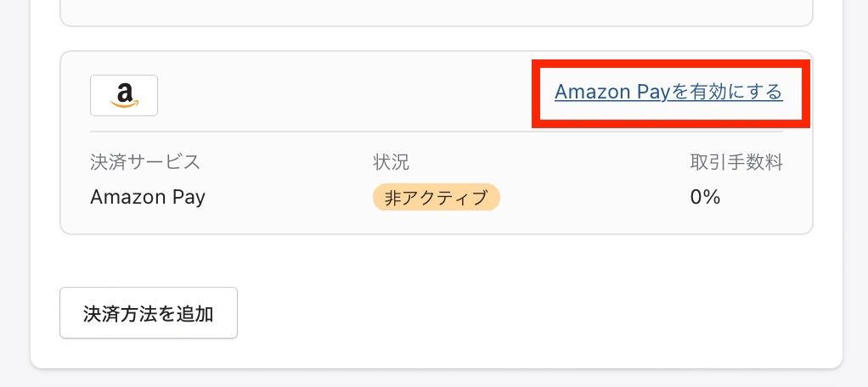Click the partially visible card above Amazon Pay
The image size is (868, 387).
point(437,12)
